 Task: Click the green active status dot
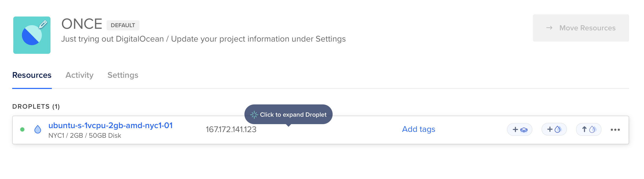[22, 129]
